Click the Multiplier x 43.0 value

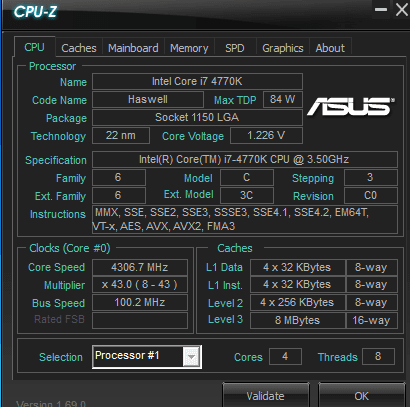[x=140, y=285]
